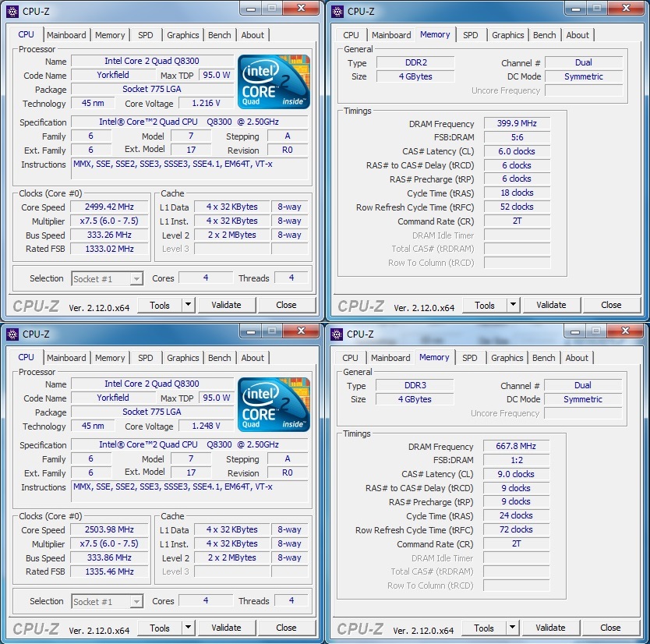
Task: Click the title bar icon of the 2503.98 MHz window
Action: 12,334
